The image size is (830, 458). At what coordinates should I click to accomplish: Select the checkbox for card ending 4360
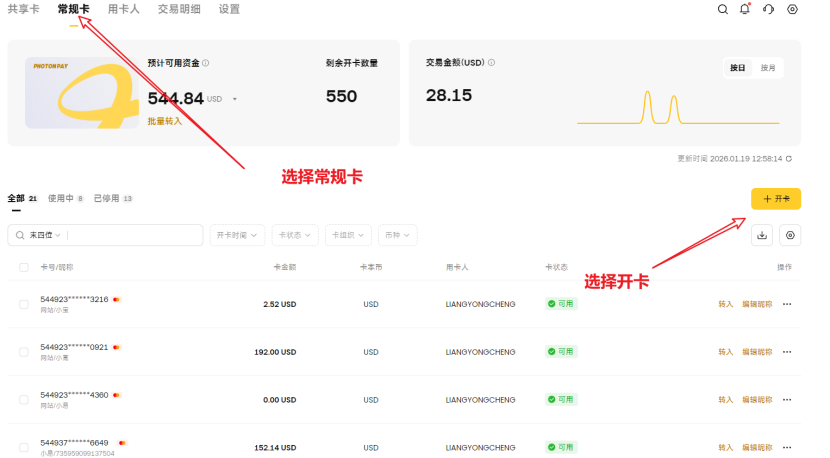click(x=24, y=400)
